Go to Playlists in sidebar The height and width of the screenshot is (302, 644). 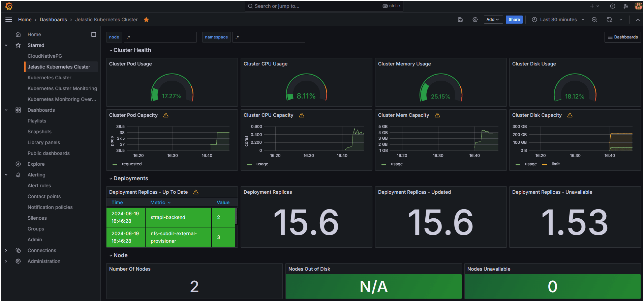(37, 121)
